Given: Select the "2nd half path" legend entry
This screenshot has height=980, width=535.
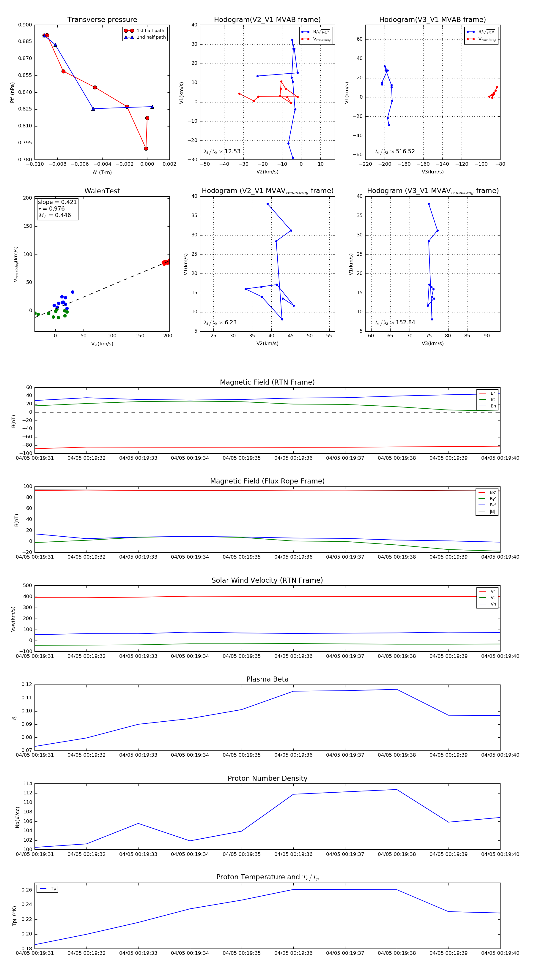Looking at the screenshot, I should pos(145,37).
